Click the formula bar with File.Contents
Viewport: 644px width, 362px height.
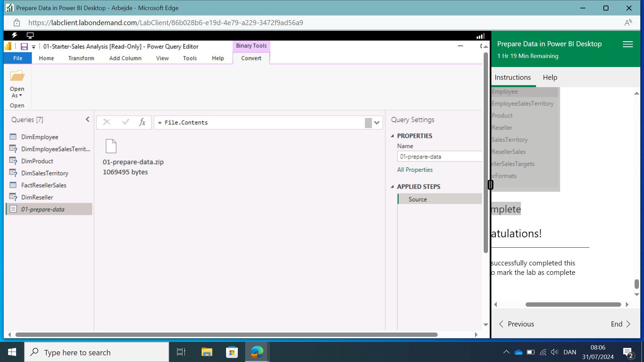260,123
